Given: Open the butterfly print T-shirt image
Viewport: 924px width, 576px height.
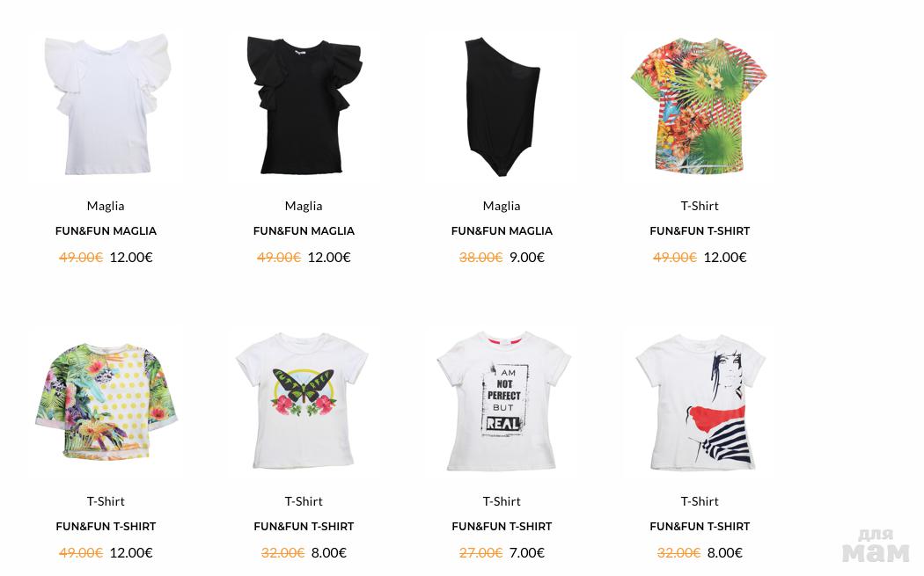Looking at the screenshot, I should 303,400.
